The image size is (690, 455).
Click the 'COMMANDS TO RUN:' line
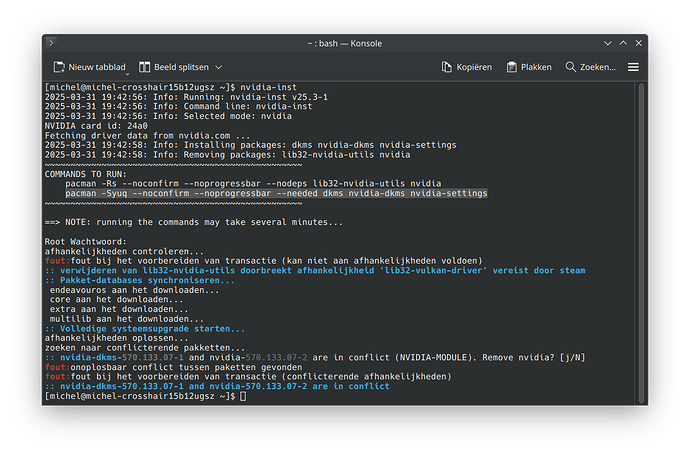click(x=85, y=174)
